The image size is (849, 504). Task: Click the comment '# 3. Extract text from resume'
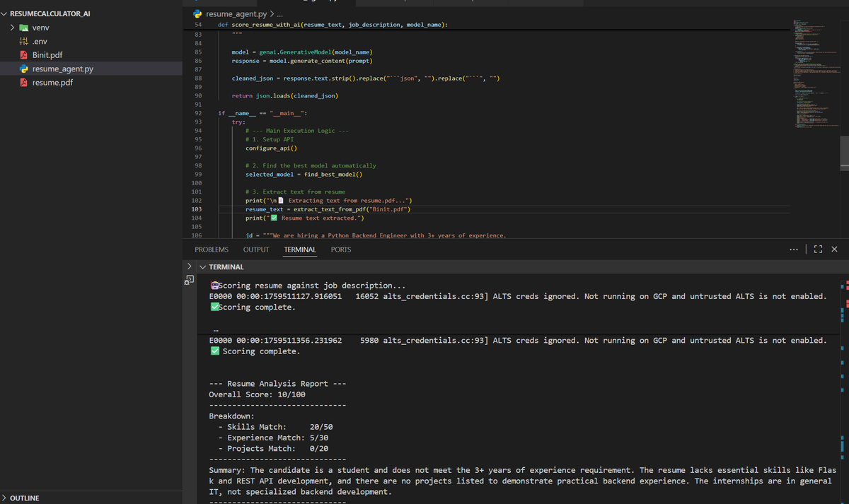click(295, 192)
